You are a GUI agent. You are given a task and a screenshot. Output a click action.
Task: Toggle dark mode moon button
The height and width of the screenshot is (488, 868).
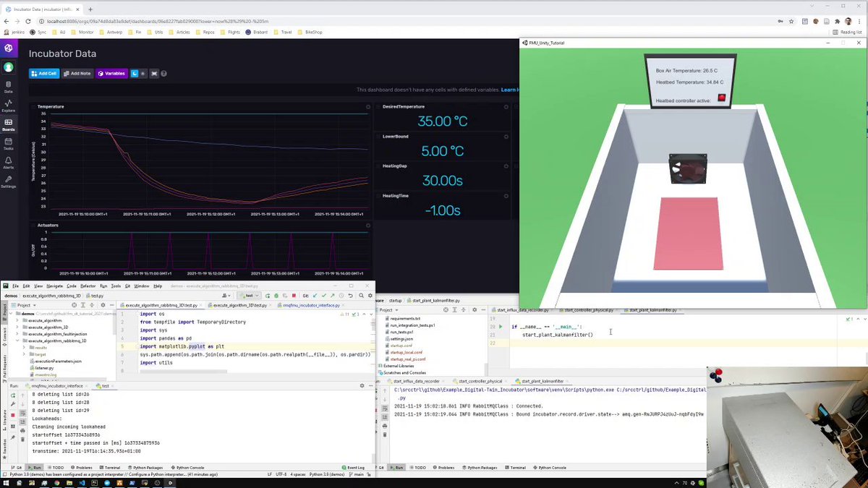click(x=135, y=74)
